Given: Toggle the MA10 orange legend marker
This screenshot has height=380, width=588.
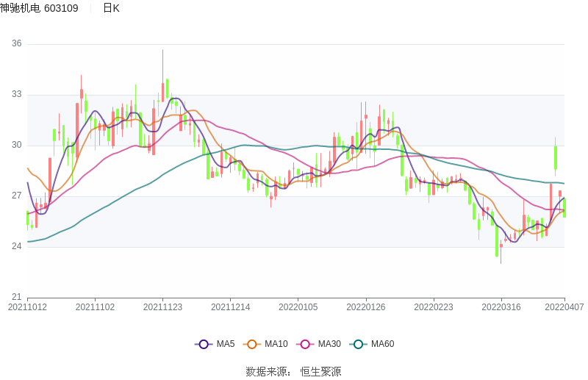Looking at the screenshot, I should 252,344.
